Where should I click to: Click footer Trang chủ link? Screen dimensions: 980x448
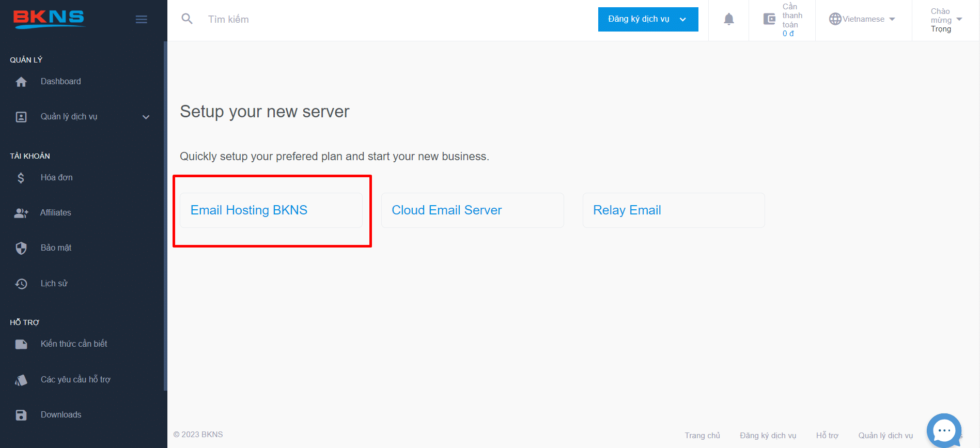(x=702, y=436)
